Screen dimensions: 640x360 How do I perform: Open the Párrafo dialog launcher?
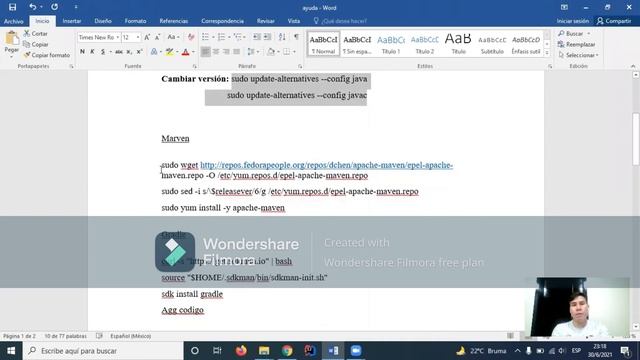(x=300, y=66)
